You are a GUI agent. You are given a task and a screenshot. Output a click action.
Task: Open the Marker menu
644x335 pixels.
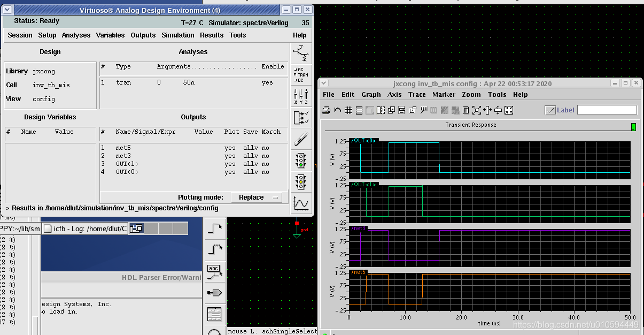point(444,95)
